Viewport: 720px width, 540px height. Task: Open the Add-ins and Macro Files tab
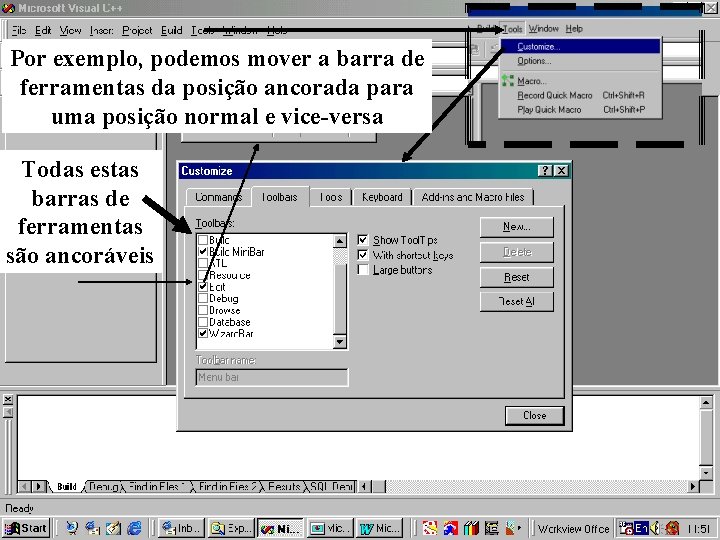pyautogui.click(x=473, y=197)
